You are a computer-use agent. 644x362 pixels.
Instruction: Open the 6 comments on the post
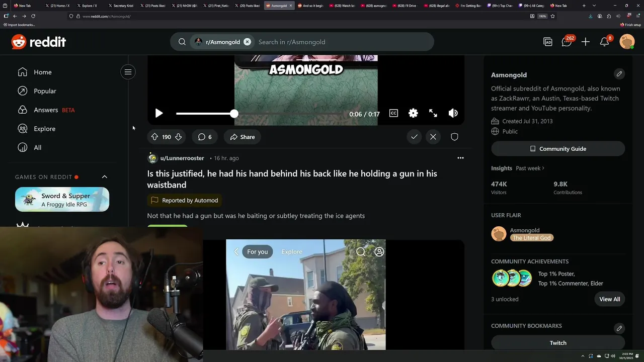pos(205,137)
